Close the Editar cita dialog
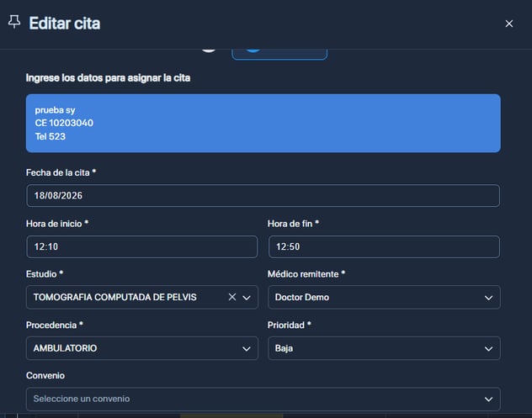 (x=509, y=24)
